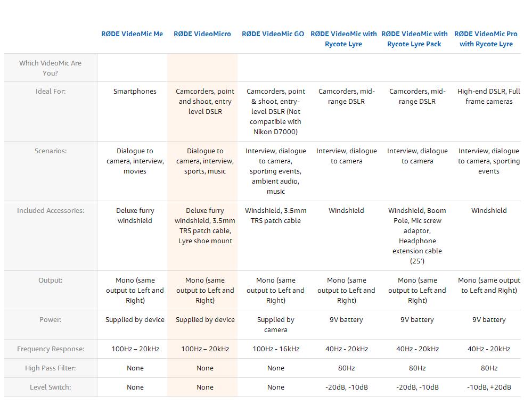Viewport: 532px width, 413px height.
Task: Select the 'Supplied by camera' power cell
Action: click(x=276, y=325)
